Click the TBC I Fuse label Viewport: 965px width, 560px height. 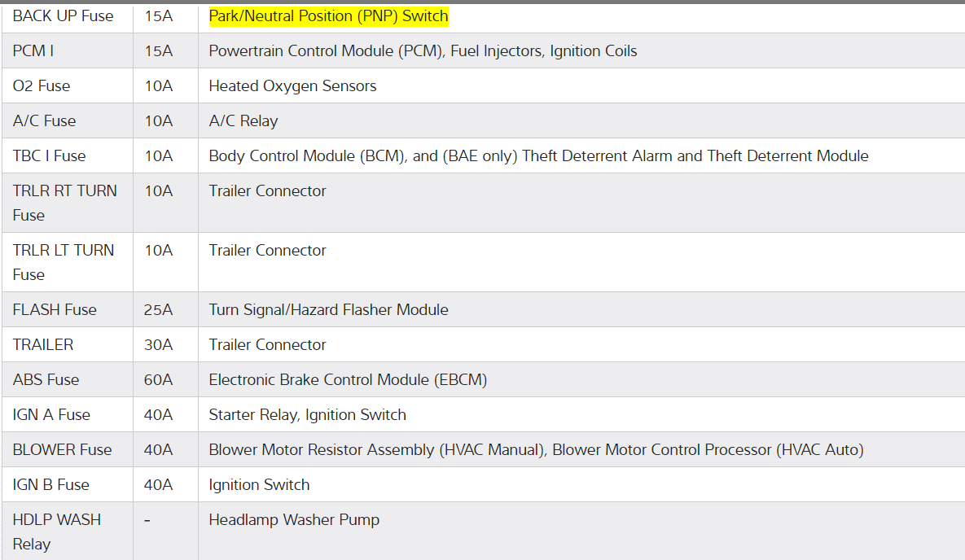(49, 156)
